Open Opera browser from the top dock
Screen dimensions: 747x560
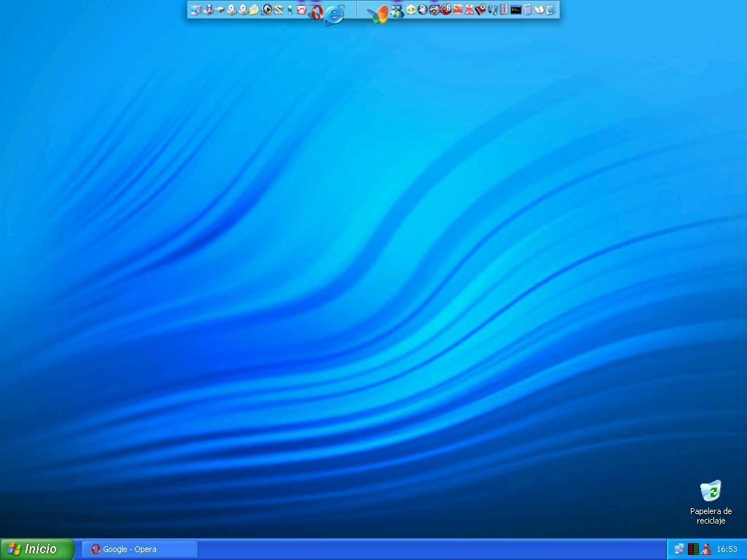[317, 12]
